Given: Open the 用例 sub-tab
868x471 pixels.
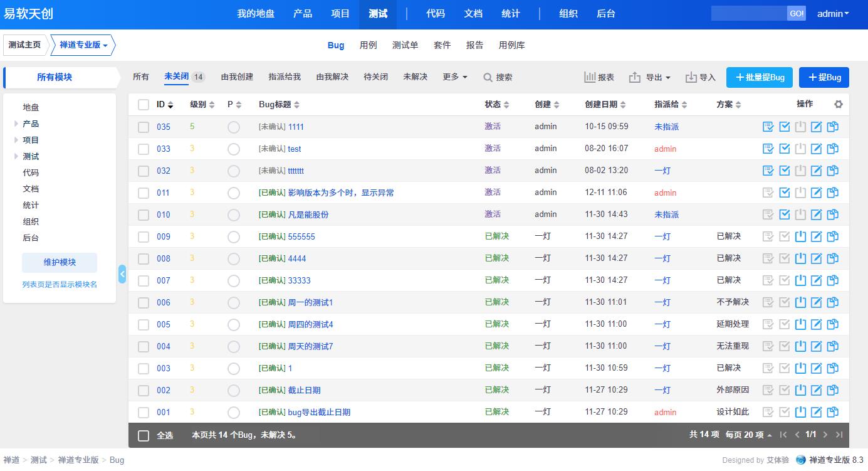Looking at the screenshot, I should 368,45.
